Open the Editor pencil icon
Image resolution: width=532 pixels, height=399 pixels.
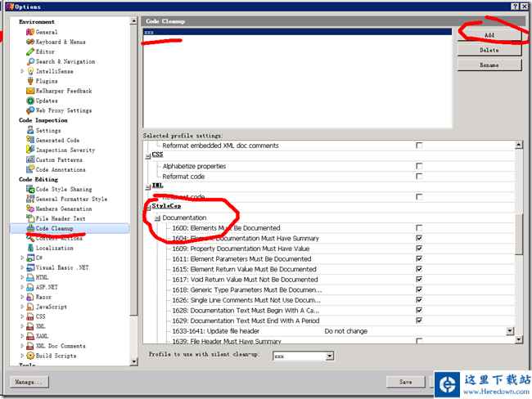pos(30,52)
